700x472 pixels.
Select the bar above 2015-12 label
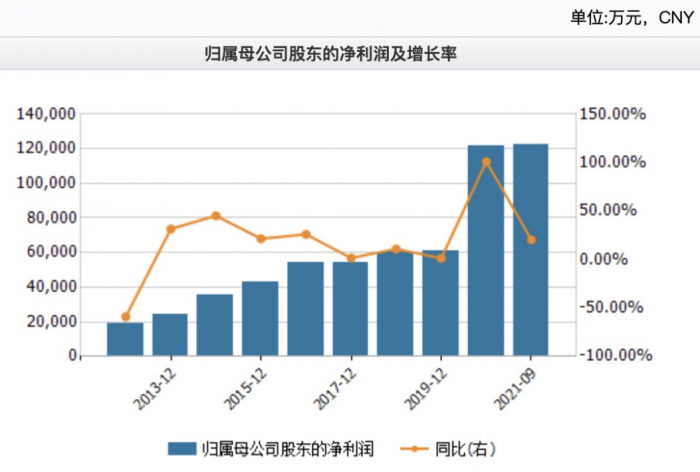tap(260, 318)
